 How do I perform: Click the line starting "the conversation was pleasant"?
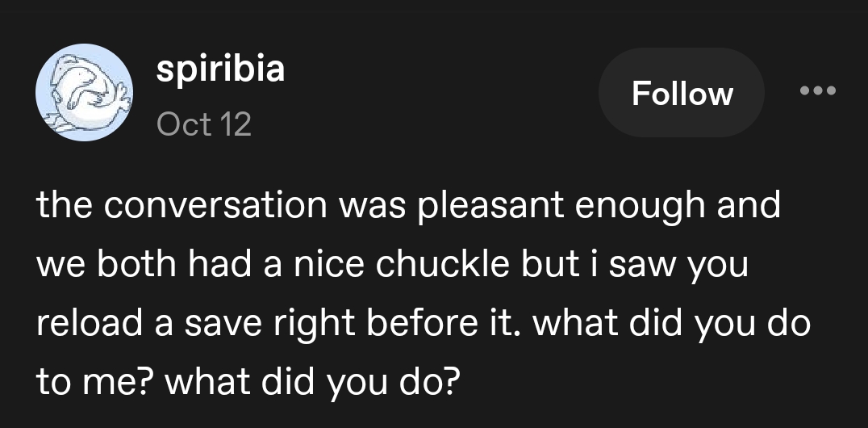coord(408,206)
